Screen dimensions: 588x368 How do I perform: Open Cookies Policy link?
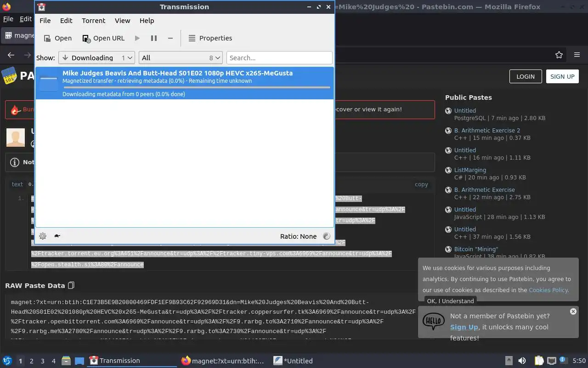548,290
